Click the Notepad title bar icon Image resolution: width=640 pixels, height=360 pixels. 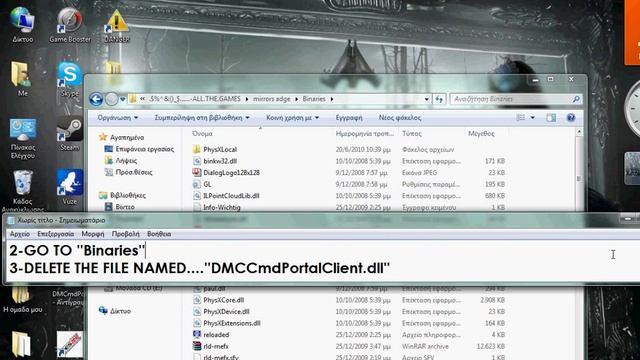point(11,220)
